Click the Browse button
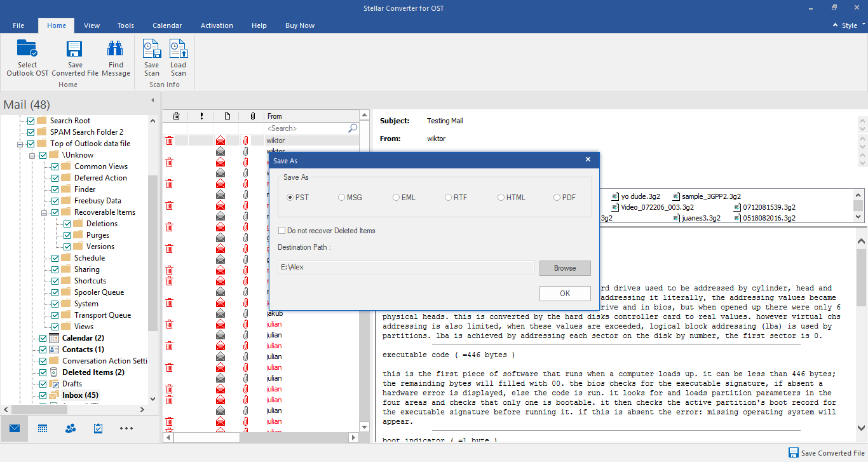Screen dimensions: 868x462 (x=564, y=268)
